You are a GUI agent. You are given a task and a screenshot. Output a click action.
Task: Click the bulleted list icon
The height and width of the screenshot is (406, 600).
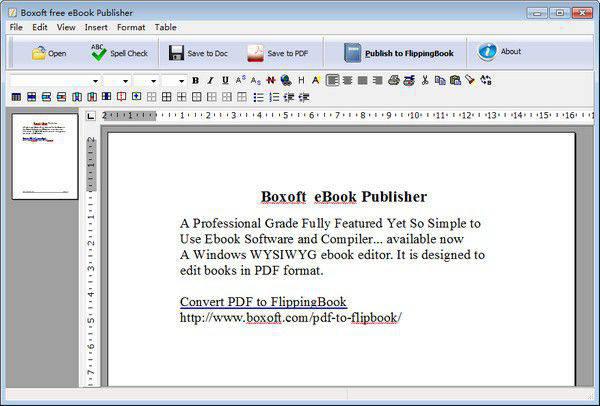(259, 98)
